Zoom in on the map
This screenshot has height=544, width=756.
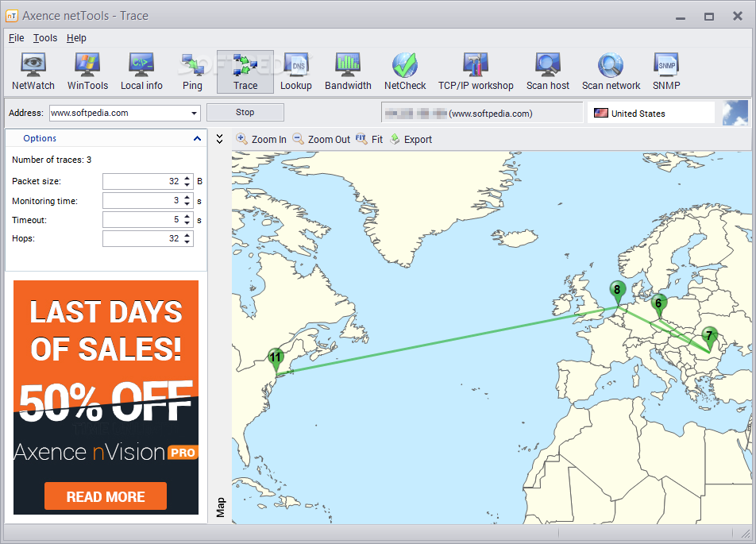260,140
